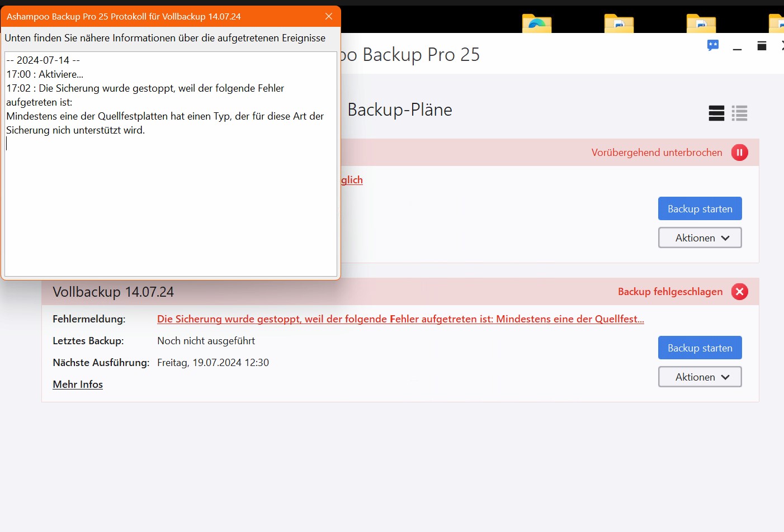Open the upper Aktionen dropdown

pos(700,237)
